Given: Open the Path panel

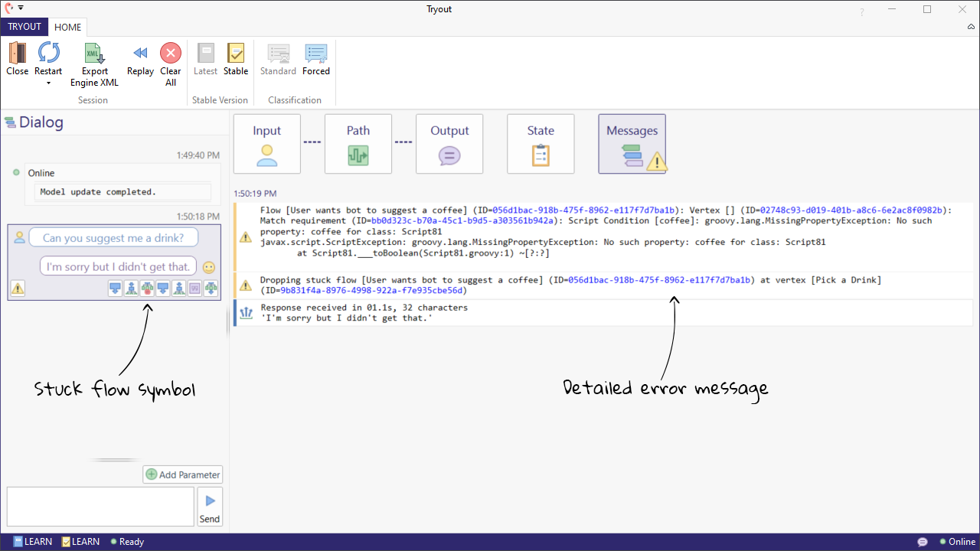Looking at the screenshot, I should tap(358, 144).
